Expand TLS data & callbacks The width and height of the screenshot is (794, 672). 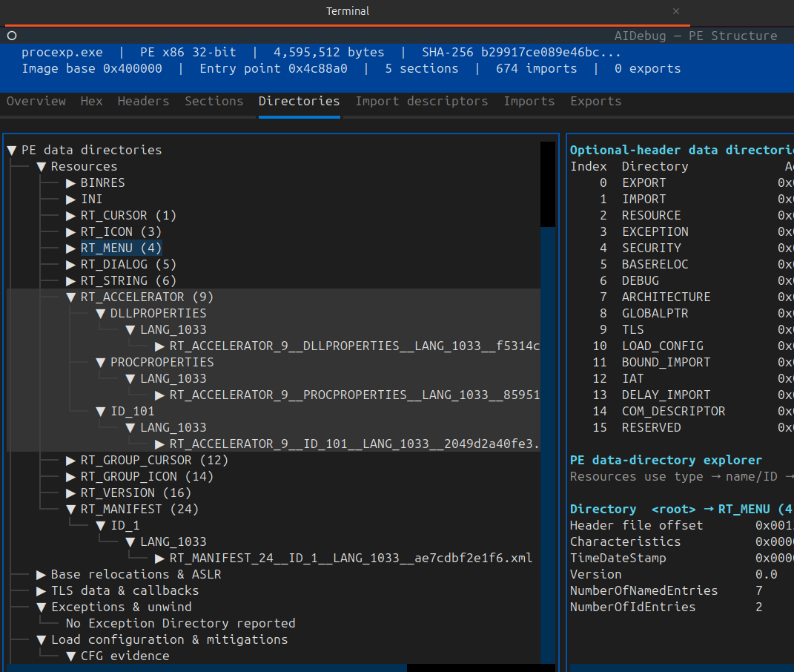click(x=42, y=591)
